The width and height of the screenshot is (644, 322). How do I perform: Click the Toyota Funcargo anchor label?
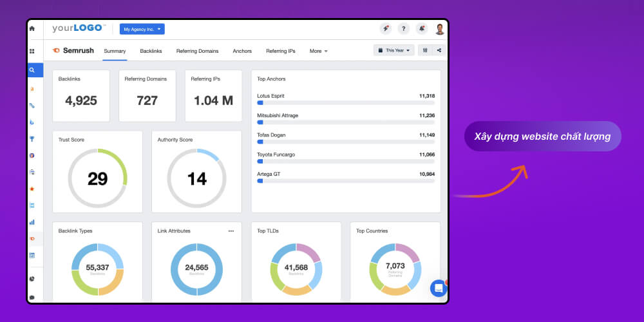coord(276,155)
